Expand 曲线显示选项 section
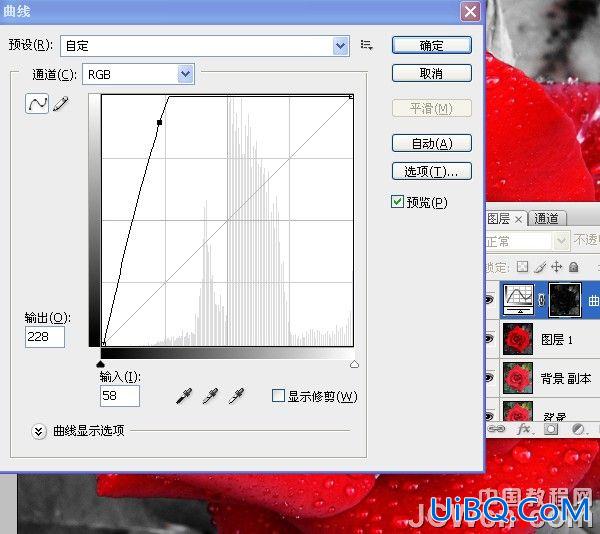 pos(39,431)
